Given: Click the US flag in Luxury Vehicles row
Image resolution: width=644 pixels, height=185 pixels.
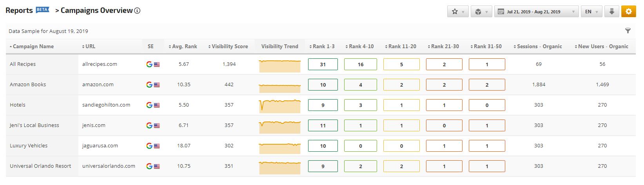Looking at the screenshot, I should [x=157, y=146].
